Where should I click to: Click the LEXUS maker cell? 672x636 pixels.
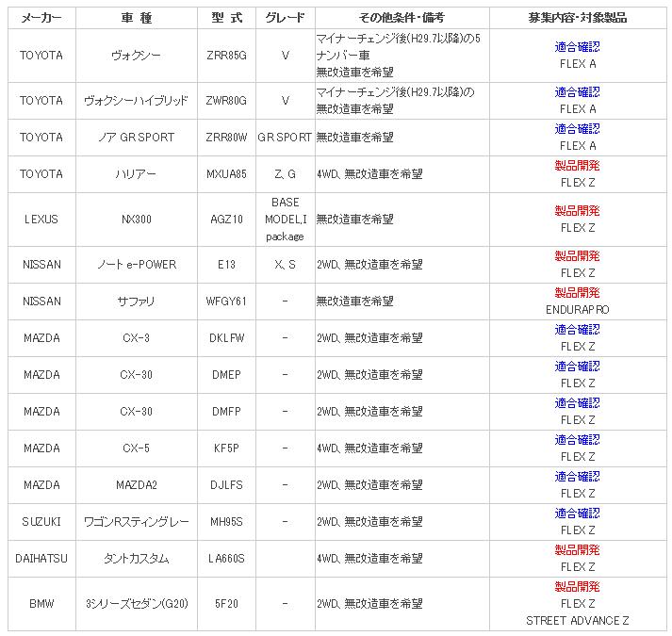tap(41, 220)
